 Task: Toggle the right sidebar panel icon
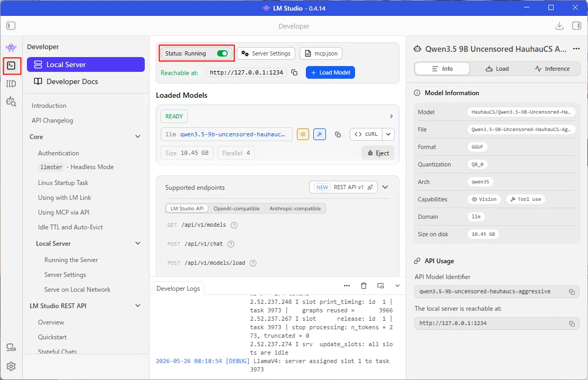[576, 25]
